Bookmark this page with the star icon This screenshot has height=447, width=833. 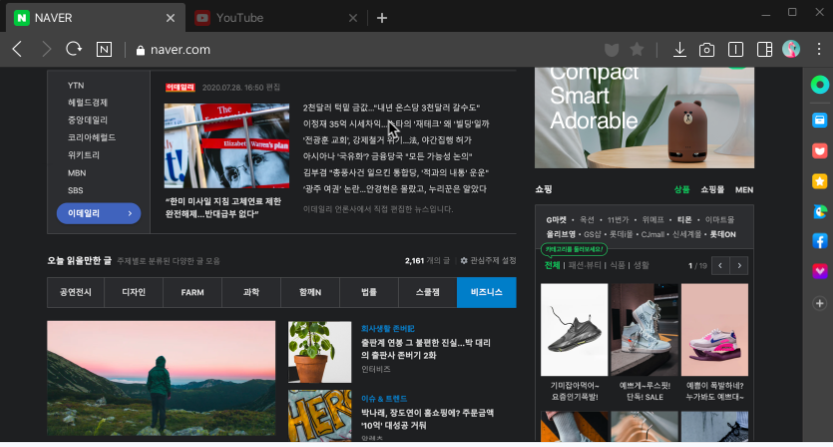[x=637, y=49]
